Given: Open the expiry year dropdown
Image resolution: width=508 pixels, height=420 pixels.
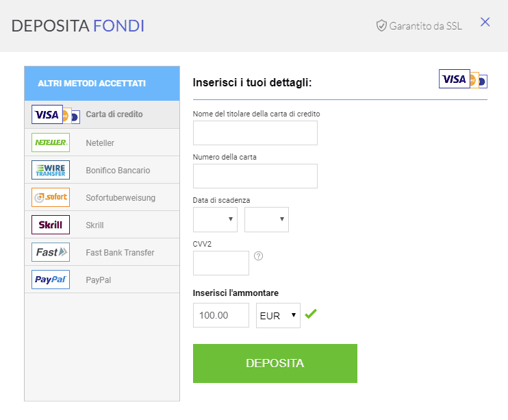Looking at the screenshot, I should (x=266, y=219).
